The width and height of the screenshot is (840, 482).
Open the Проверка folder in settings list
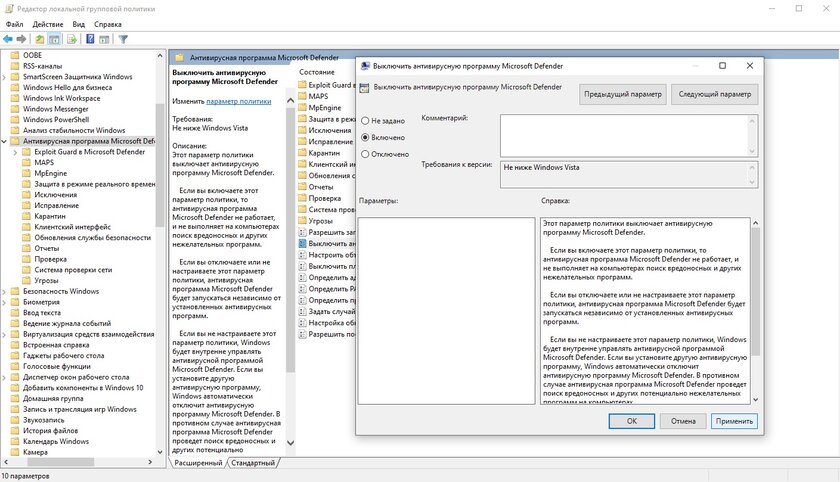pyautogui.click(x=320, y=198)
